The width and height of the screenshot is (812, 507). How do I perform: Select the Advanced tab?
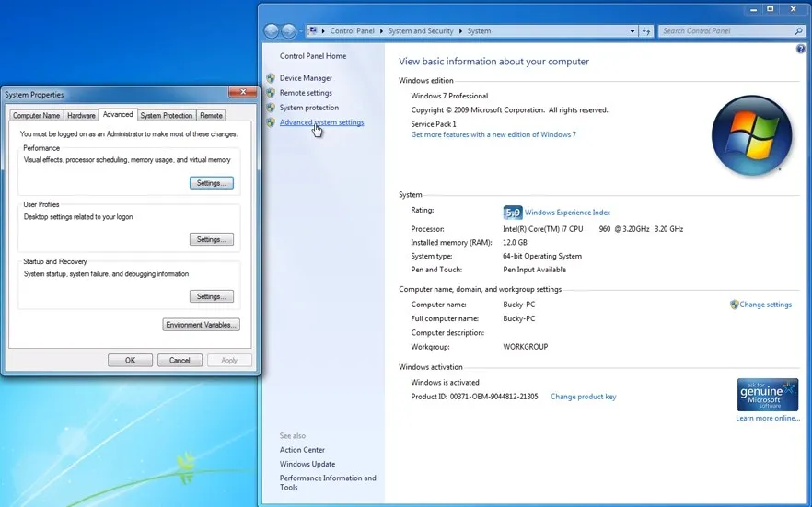(118, 114)
